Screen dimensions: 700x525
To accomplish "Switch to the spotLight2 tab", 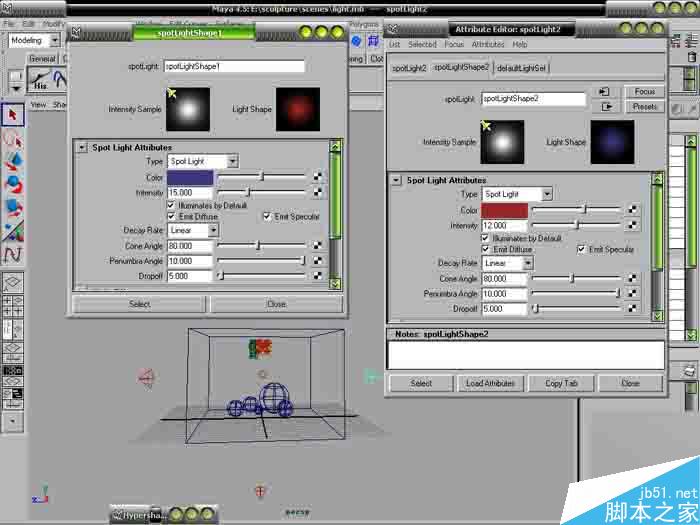I will (x=409, y=68).
